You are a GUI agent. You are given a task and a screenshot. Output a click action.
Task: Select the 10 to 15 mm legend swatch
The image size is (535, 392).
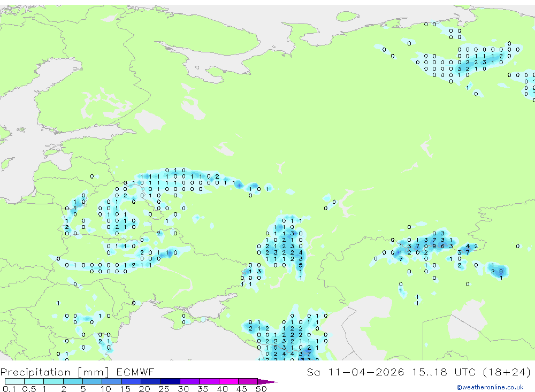(x=112, y=381)
